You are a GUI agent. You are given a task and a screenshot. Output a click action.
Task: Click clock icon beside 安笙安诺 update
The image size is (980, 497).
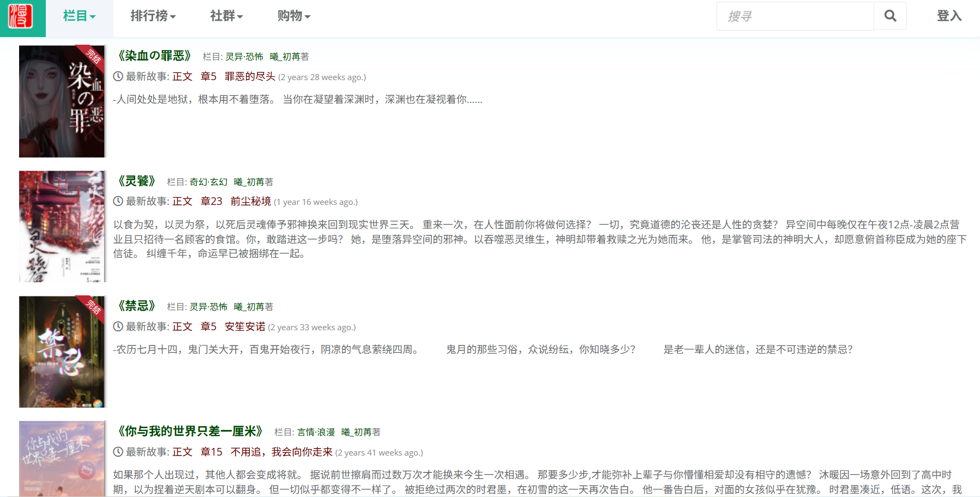pos(118,326)
